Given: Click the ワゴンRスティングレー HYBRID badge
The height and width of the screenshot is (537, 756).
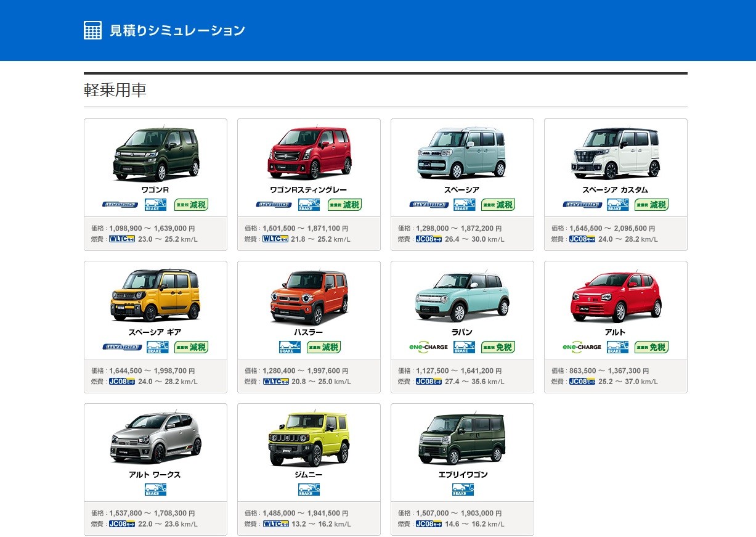Looking at the screenshot, I should tap(274, 205).
